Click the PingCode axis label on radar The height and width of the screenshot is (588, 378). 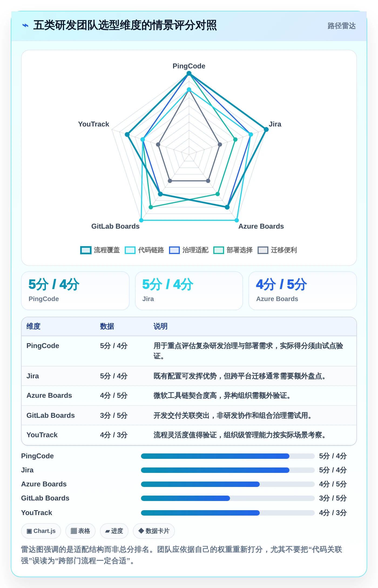coord(189,66)
